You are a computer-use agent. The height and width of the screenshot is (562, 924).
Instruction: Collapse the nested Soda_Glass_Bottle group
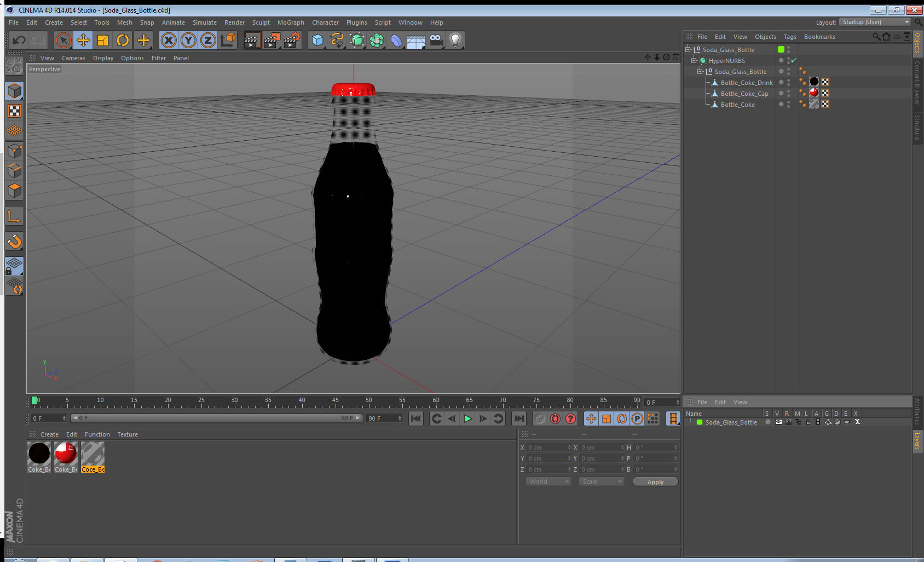700,71
